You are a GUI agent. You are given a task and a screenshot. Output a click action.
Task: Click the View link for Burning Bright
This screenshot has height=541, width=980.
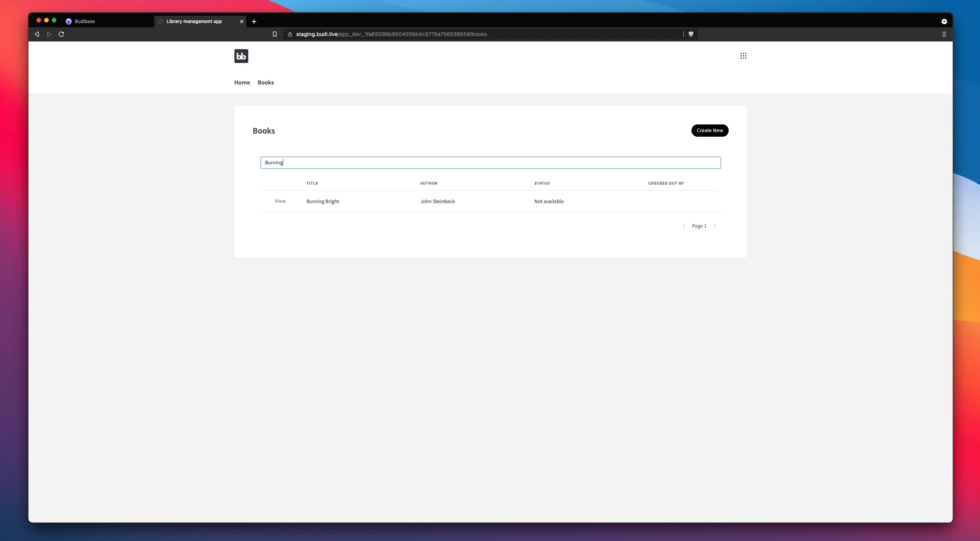tap(280, 200)
